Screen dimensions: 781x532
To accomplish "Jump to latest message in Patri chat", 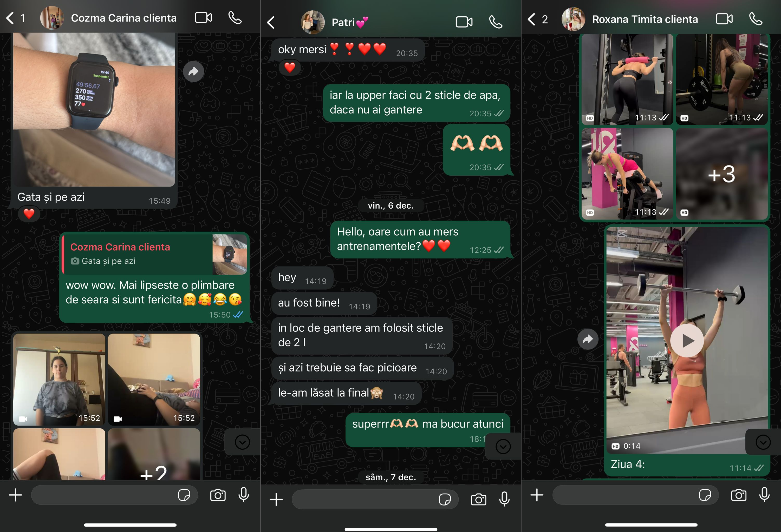I will coord(503,446).
